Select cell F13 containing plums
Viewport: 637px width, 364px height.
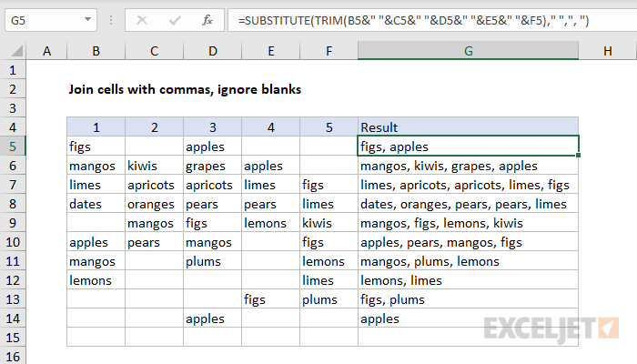(x=329, y=299)
